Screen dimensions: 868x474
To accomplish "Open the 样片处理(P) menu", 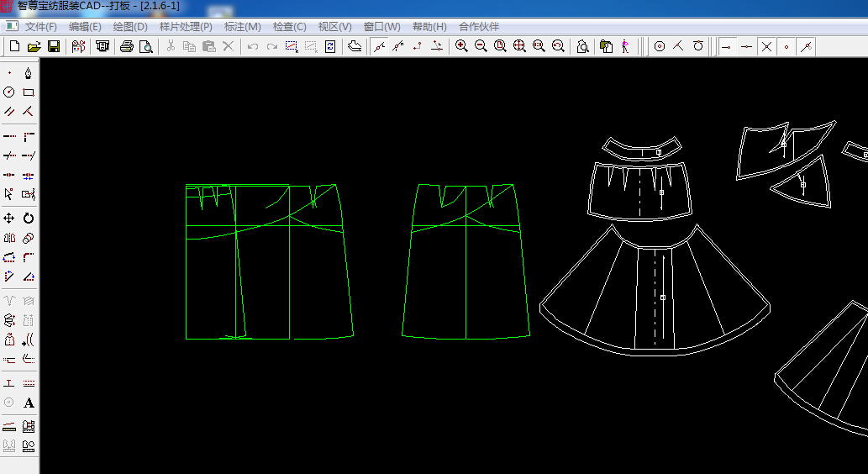I will click(186, 27).
